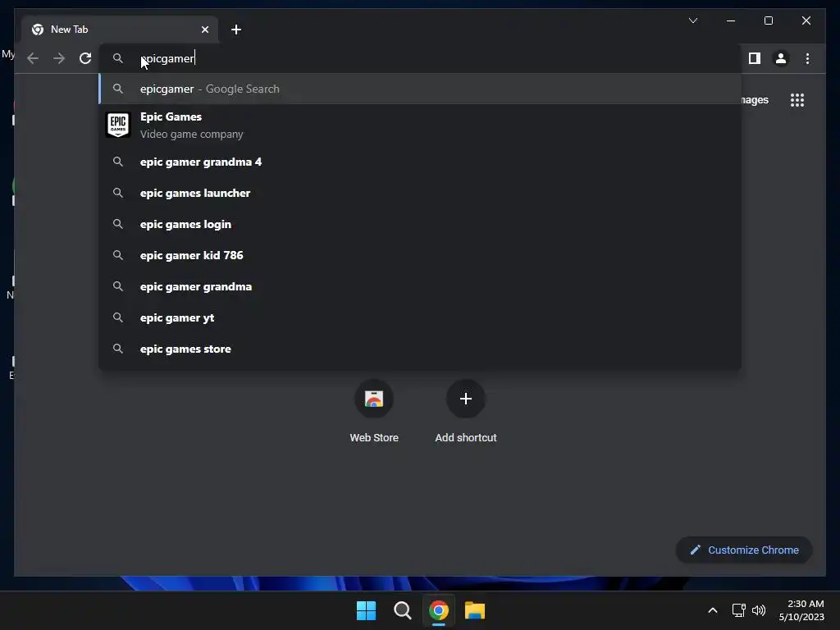The width and height of the screenshot is (840, 630).
Task: Open Windows taskbar search
Action: pyautogui.click(x=402, y=610)
